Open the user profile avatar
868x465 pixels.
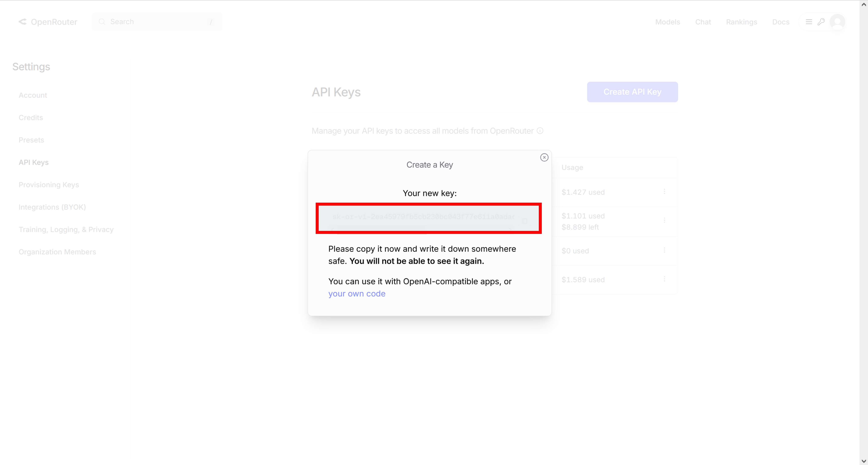pyautogui.click(x=837, y=22)
